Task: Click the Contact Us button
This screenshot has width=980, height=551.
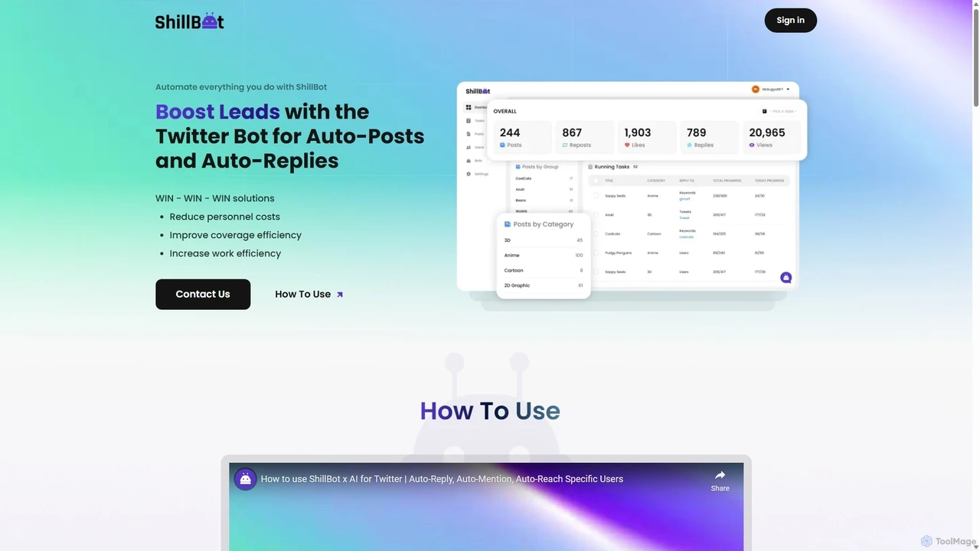Action: (203, 294)
